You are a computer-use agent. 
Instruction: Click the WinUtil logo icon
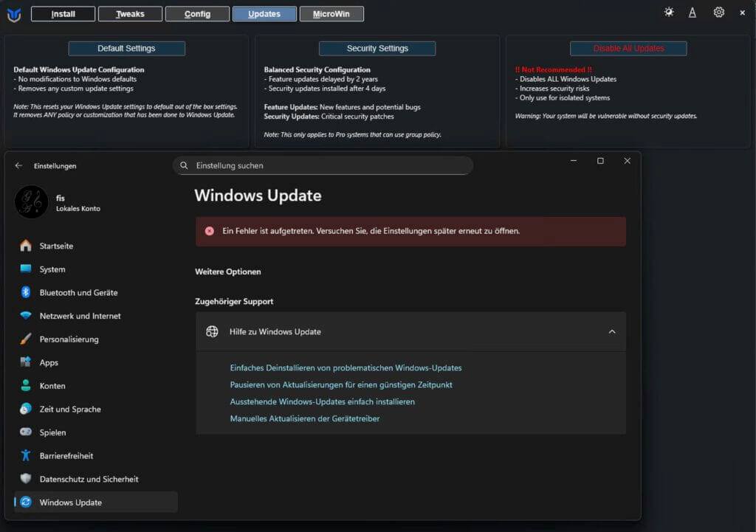(x=14, y=15)
